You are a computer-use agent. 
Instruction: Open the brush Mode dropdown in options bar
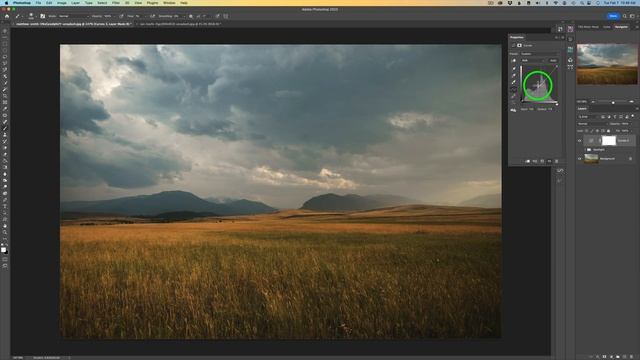click(73, 16)
